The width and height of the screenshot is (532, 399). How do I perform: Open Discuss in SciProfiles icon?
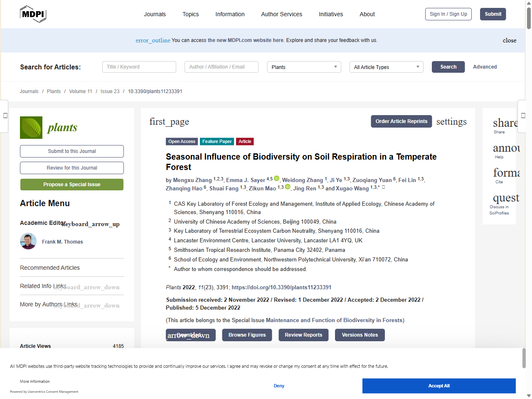click(505, 198)
